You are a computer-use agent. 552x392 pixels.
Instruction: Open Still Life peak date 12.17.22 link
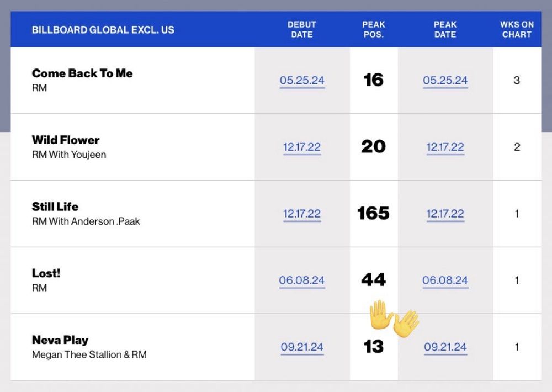[445, 214]
